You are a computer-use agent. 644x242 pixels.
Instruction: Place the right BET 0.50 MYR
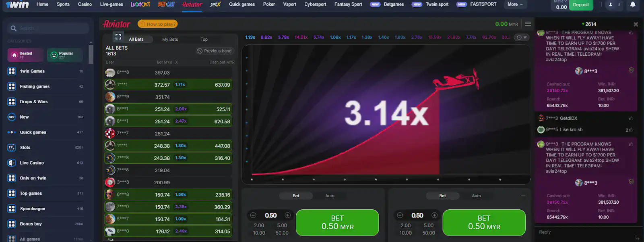pyautogui.click(x=484, y=223)
